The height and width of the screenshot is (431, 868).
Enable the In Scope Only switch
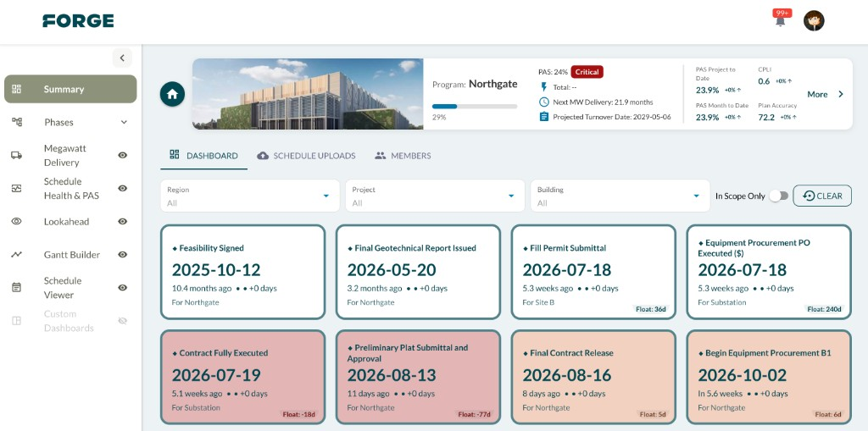[778, 196]
